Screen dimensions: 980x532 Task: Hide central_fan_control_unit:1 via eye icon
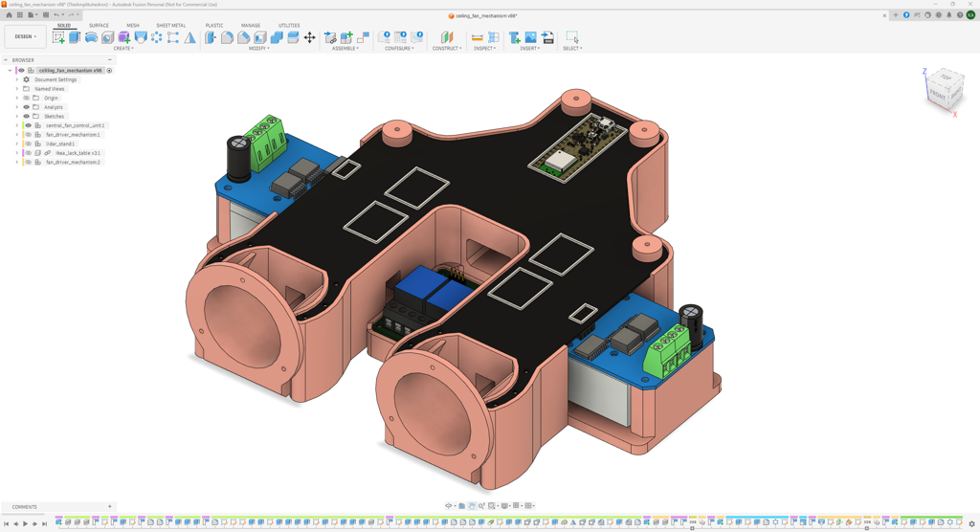(x=28, y=125)
